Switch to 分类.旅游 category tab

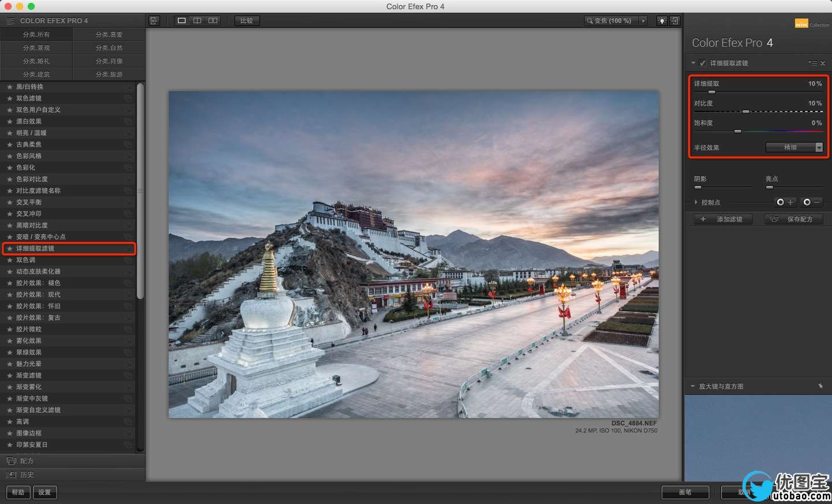(x=109, y=74)
